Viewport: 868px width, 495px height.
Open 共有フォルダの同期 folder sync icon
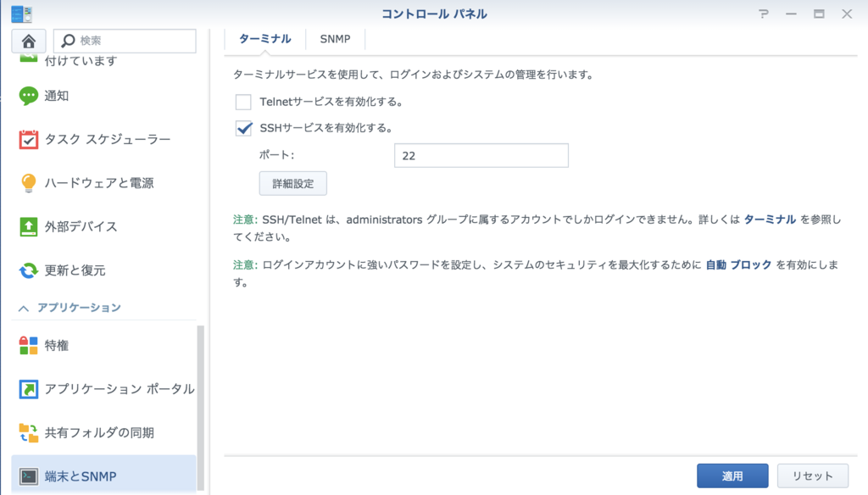tap(28, 432)
